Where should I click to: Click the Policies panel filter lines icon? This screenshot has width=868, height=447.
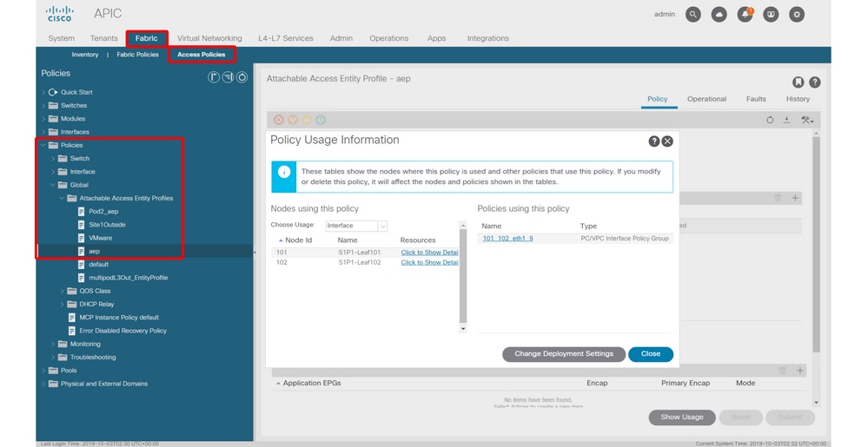click(x=228, y=77)
